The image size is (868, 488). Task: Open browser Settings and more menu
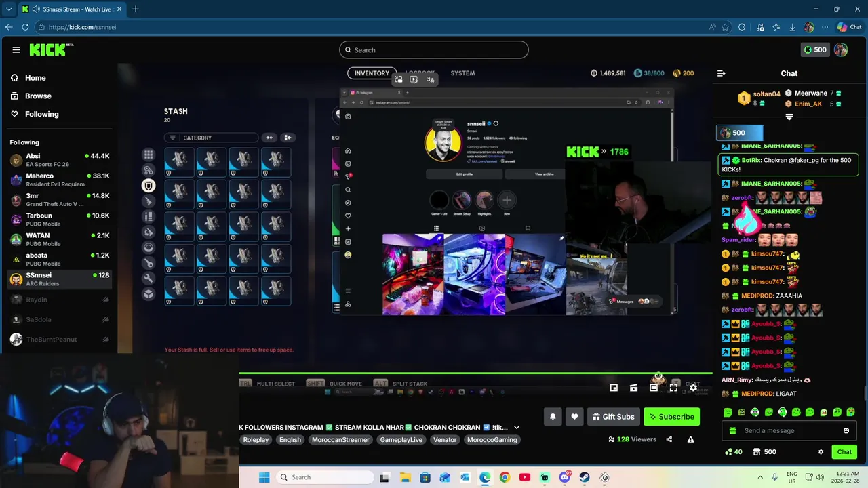pyautogui.click(x=825, y=27)
